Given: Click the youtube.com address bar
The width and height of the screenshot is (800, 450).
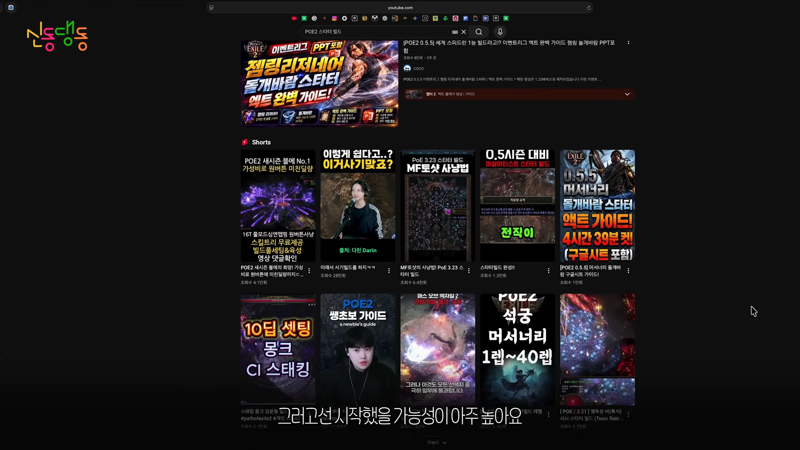Looking at the screenshot, I should point(400,8).
